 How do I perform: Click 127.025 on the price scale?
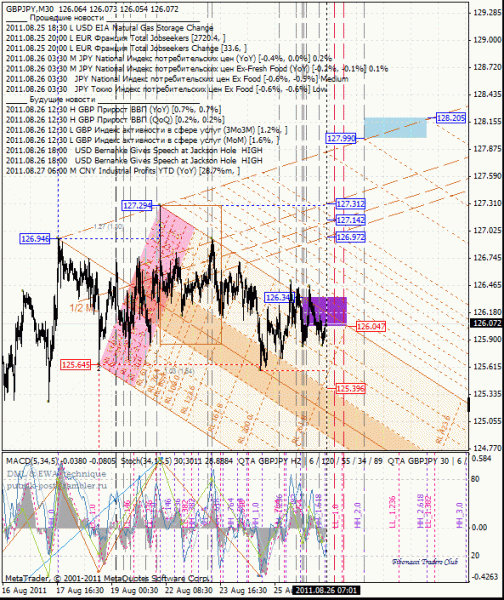(487, 230)
